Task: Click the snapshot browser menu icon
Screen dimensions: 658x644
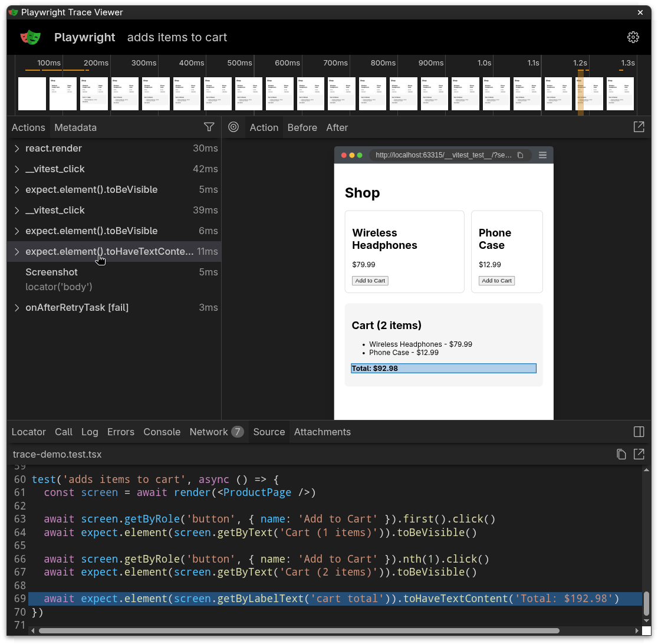Action: click(542, 155)
